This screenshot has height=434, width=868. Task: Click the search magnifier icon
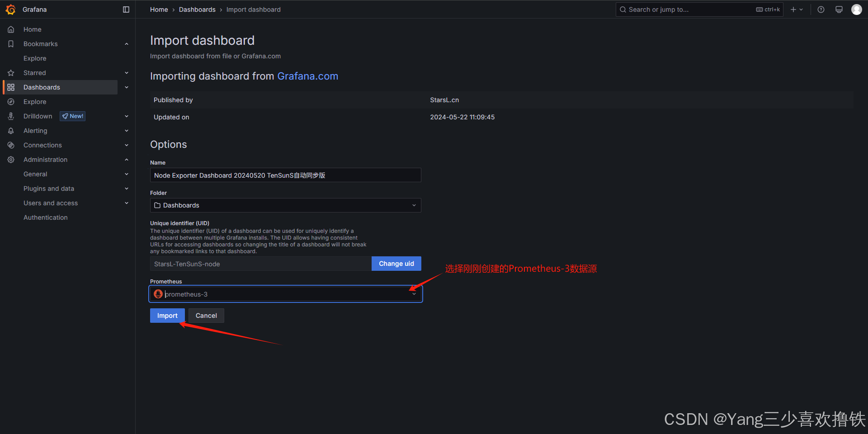(x=623, y=9)
